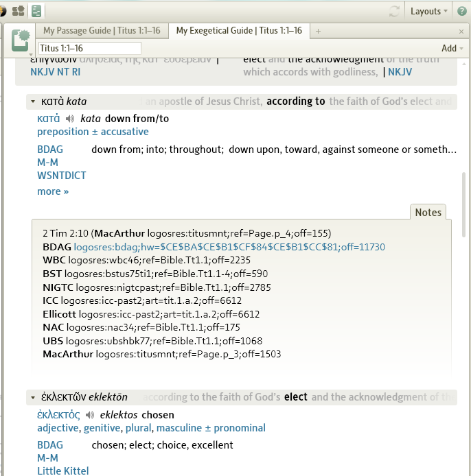Open the NKJV NT RI link
The height and width of the screenshot is (476, 471).
(56, 72)
